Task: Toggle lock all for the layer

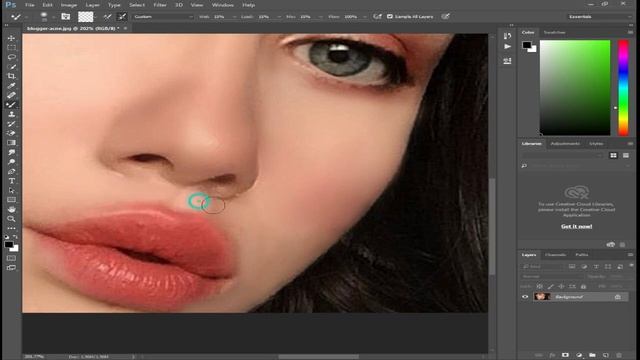Action: pyautogui.click(x=583, y=287)
